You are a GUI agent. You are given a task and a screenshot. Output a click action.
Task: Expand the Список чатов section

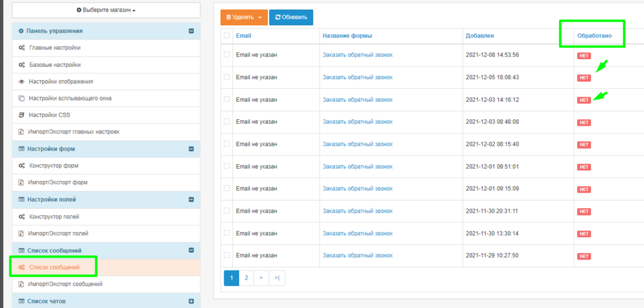click(x=191, y=301)
